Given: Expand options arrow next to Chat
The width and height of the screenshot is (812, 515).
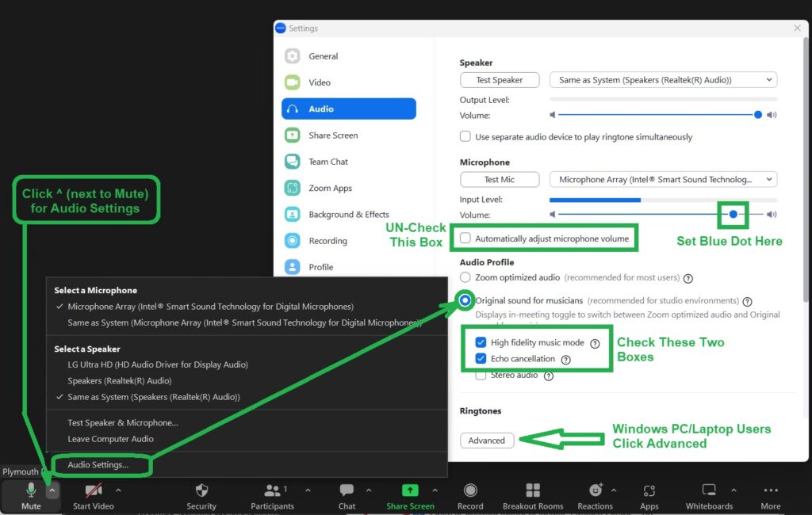Looking at the screenshot, I should 369,490.
